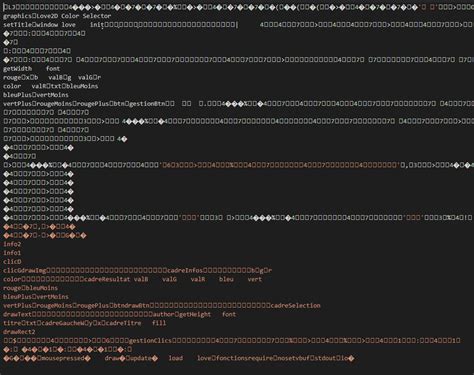Click the word "fill"
The width and height of the screenshot is (474, 375).
point(159,323)
